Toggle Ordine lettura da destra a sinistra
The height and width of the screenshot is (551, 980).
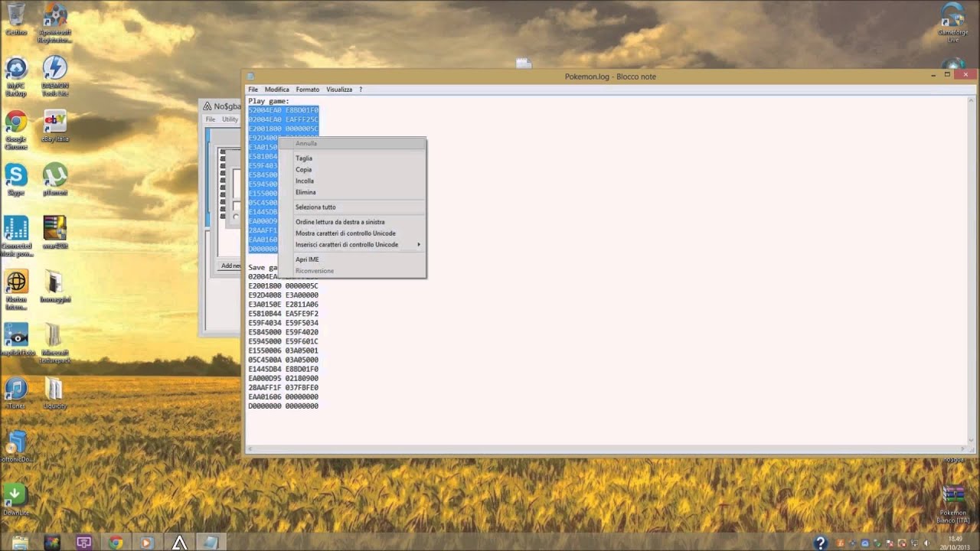pos(351,222)
